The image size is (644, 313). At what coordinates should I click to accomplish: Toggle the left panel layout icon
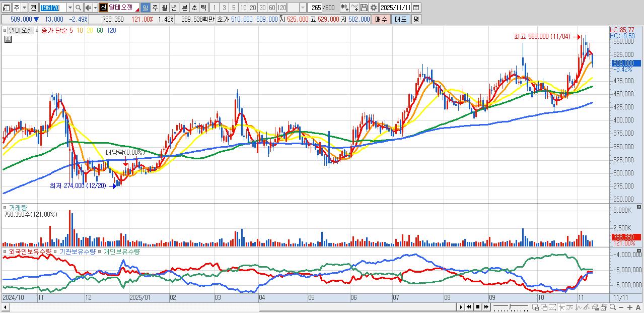[x=6, y=8]
